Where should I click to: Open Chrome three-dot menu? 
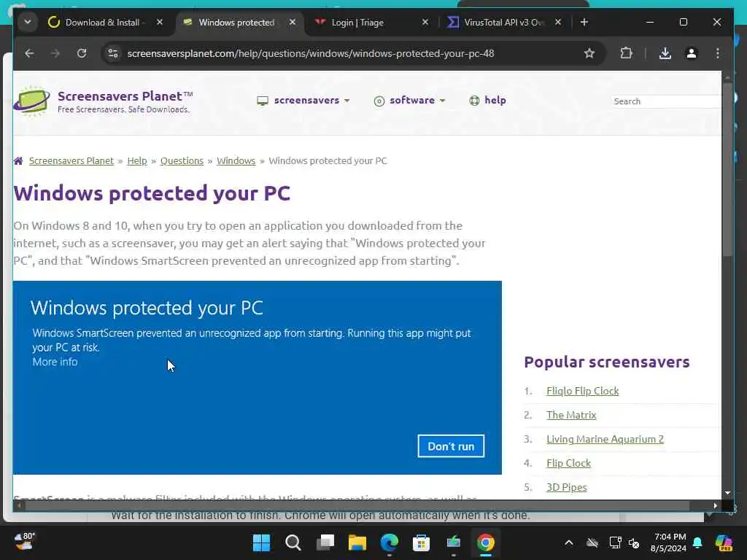click(718, 53)
